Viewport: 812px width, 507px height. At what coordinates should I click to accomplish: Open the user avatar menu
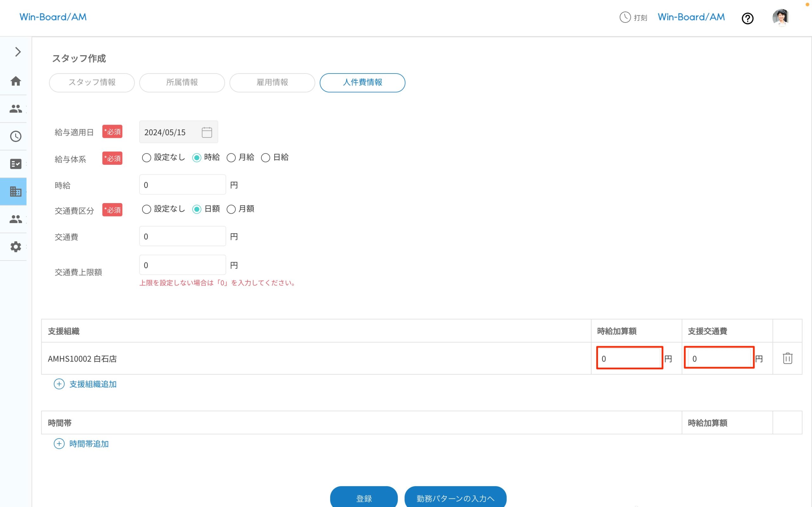[781, 18]
